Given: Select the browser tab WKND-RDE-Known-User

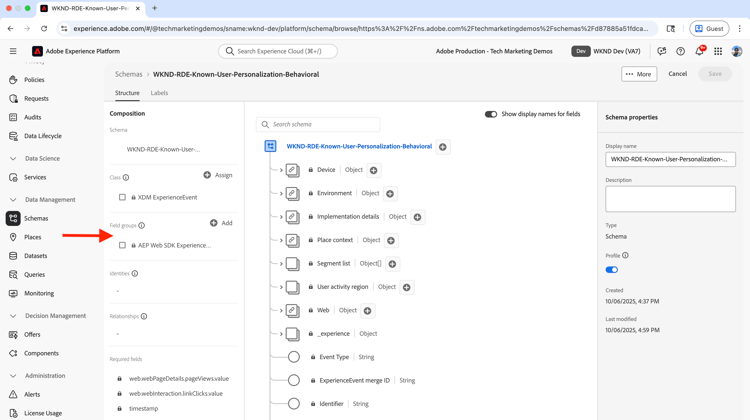Looking at the screenshot, I should (x=91, y=8).
